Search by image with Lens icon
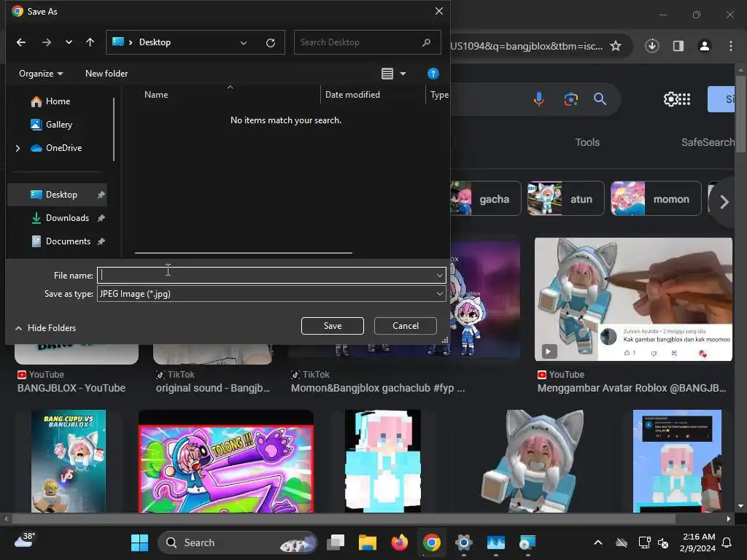Screen dimensions: 747x560 pos(570,99)
